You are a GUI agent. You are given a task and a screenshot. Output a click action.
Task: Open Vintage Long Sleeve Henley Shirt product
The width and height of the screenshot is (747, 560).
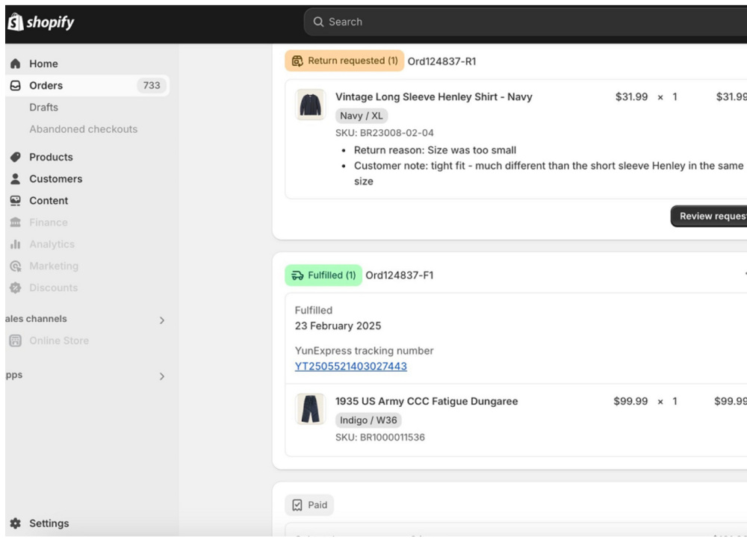point(433,96)
